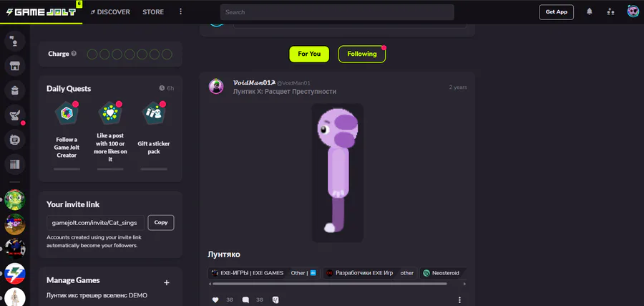The height and width of the screenshot is (306, 644).
Task: Click the first Charge orb
Action: coord(92,54)
